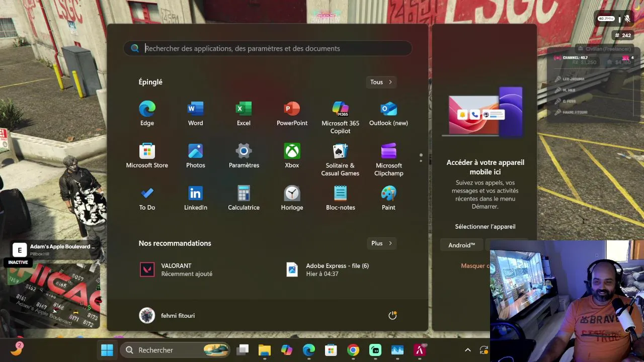Click the red A app icon on taskbar
Screen dimensions: 644x362
420,350
